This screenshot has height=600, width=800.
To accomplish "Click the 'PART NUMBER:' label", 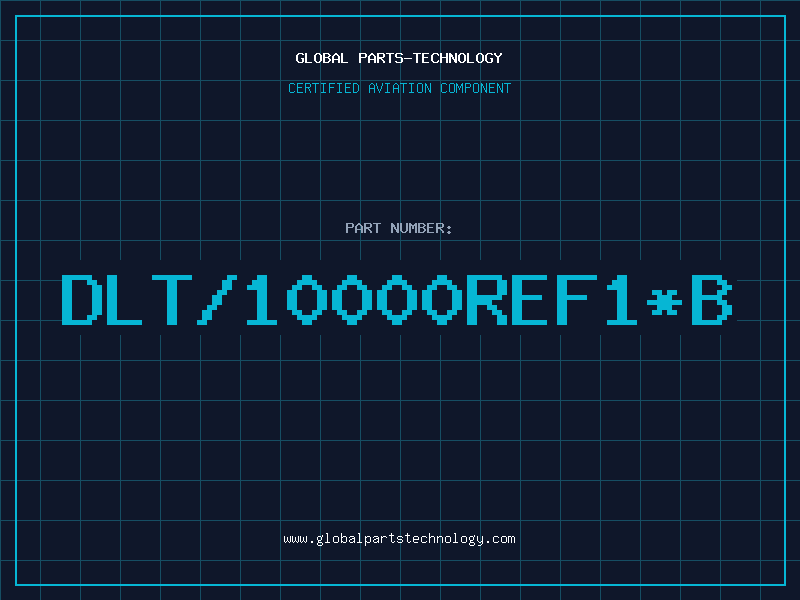I will (399, 228).
